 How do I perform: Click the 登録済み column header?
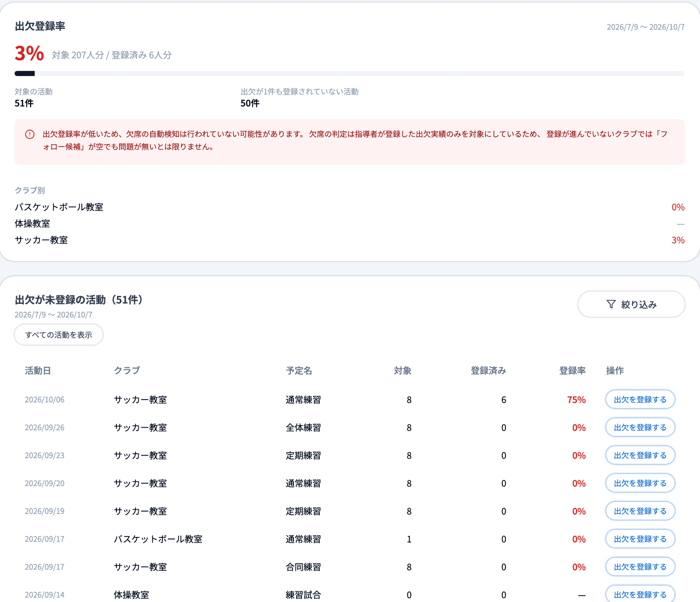[488, 371]
